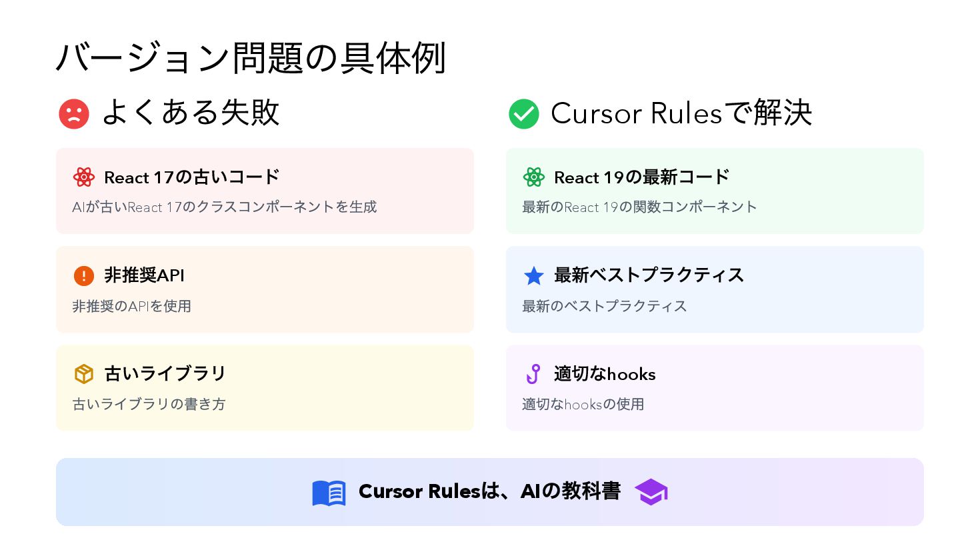
Task: Click the purple graduation cap icon
Action: click(x=651, y=493)
